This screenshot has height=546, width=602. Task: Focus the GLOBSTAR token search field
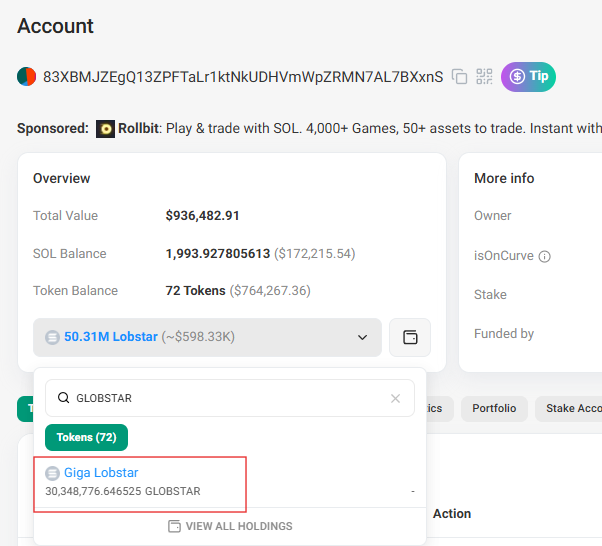tap(230, 398)
